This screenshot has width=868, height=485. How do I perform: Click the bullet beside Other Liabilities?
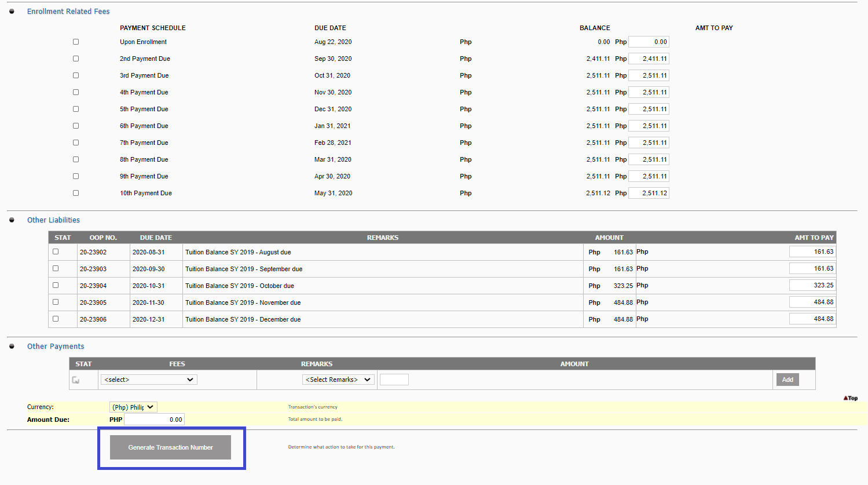point(12,220)
